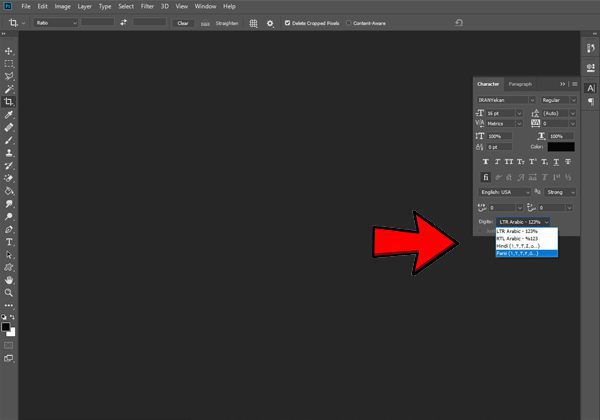This screenshot has width=600, height=420.
Task: Select the Custom Shape tool
Action: pyautogui.click(x=8, y=267)
